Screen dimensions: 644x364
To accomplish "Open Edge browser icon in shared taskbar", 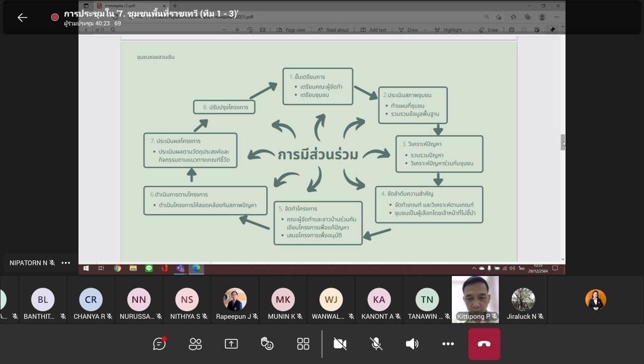I will pyautogui.click(x=196, y=268).
